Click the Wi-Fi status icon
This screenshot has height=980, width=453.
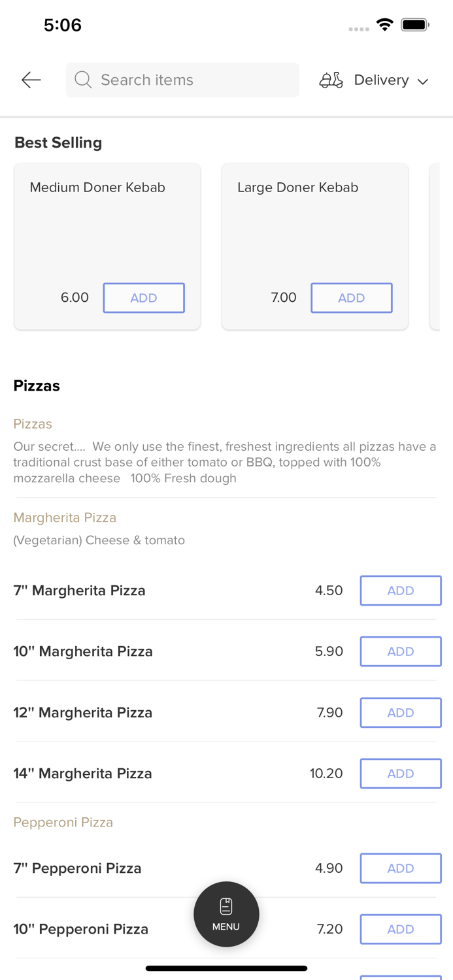point(384,24)
